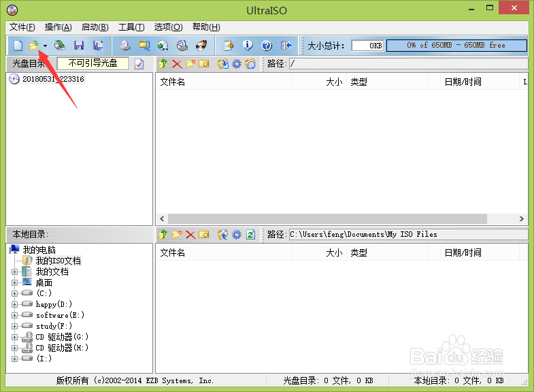534x392 pixels.
Task: Click local path field C:\Users\feng\Documents\My ISO Files
Action: pos(409,235)
